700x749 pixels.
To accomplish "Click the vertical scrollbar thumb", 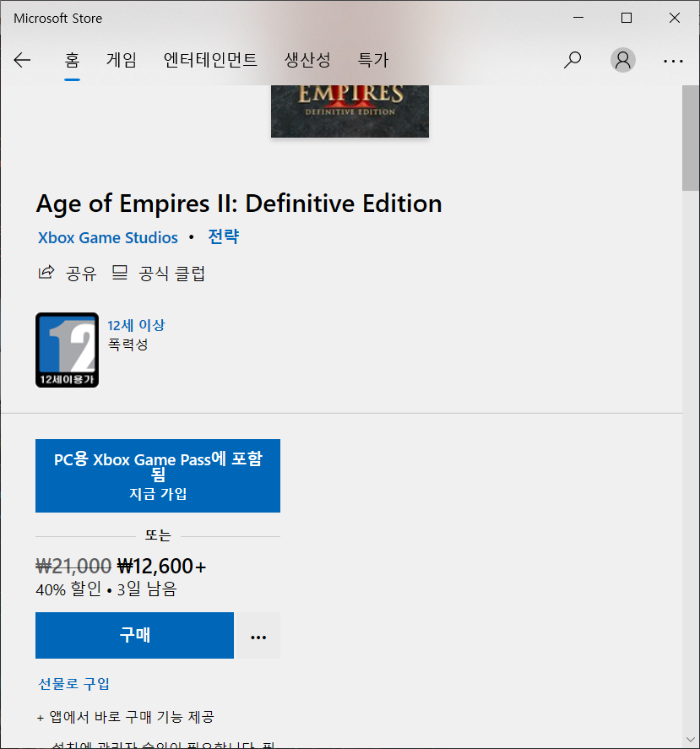I will [x=691, y=138].
